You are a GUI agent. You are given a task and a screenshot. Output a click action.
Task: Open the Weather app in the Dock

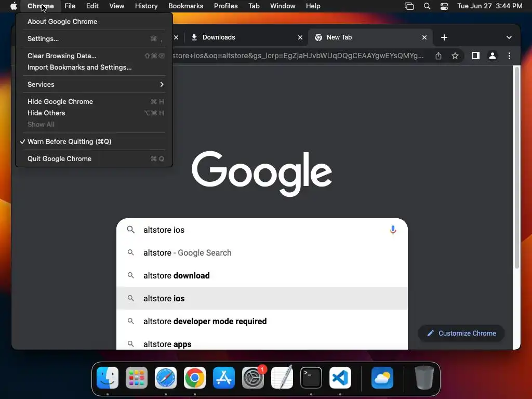[x=382, y=377]
